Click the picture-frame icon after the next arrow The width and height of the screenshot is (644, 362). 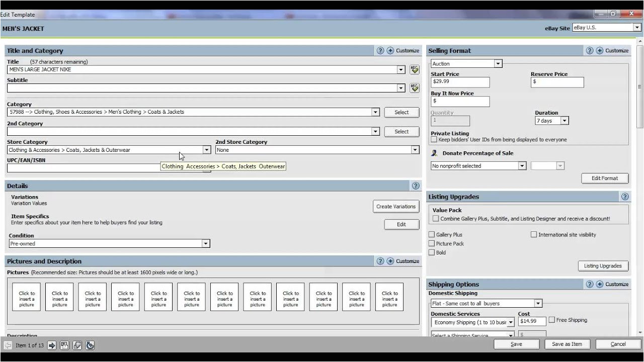point(64,345)
